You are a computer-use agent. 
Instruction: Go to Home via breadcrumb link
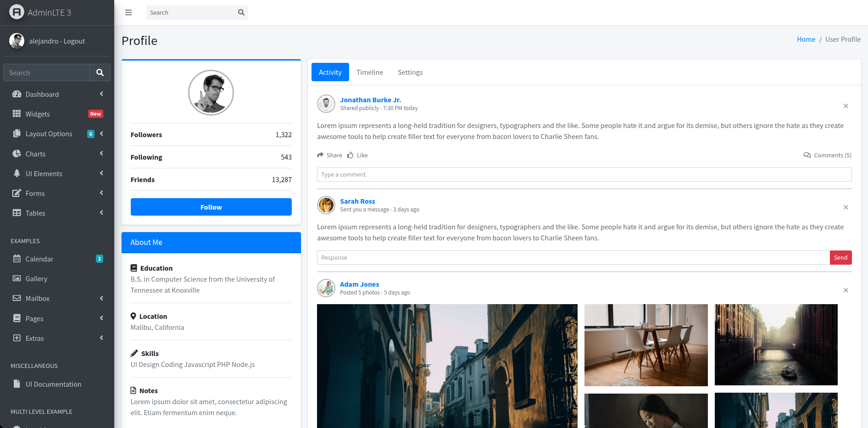coord(806,39)
